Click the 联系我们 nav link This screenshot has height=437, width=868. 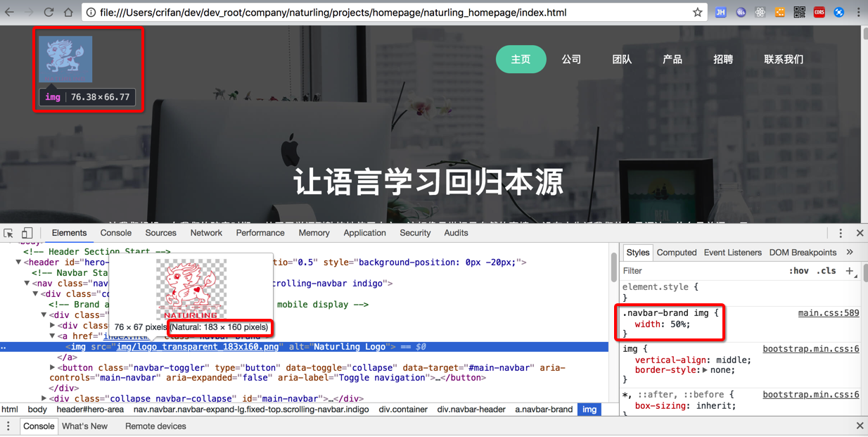click(x=784, y=59)
